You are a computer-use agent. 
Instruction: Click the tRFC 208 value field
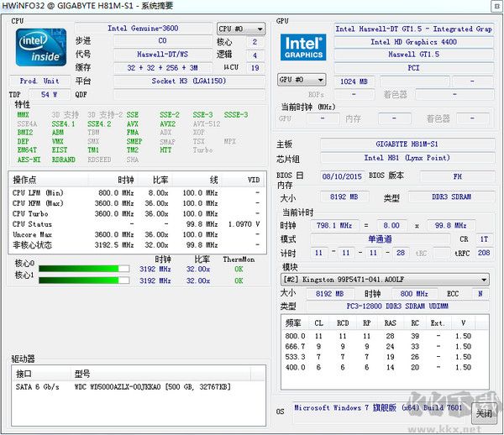[x=484, y=253]
